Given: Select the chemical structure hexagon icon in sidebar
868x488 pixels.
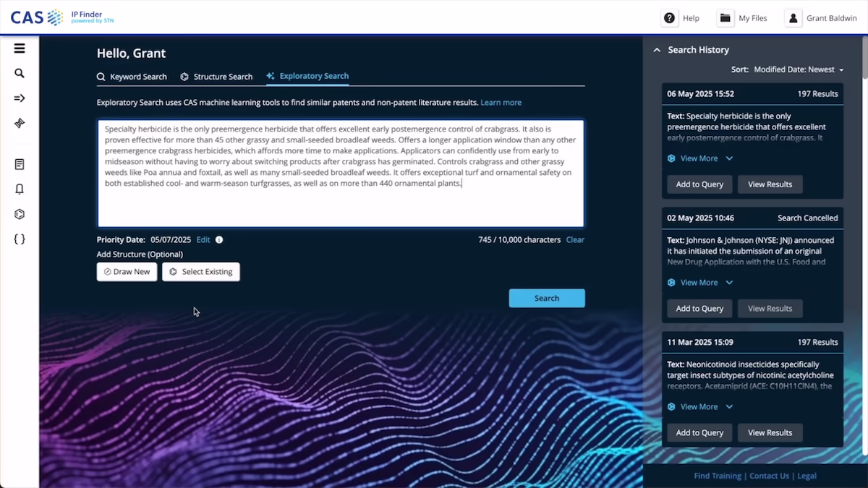Looking at the screenshot, I should coord(20,214).
